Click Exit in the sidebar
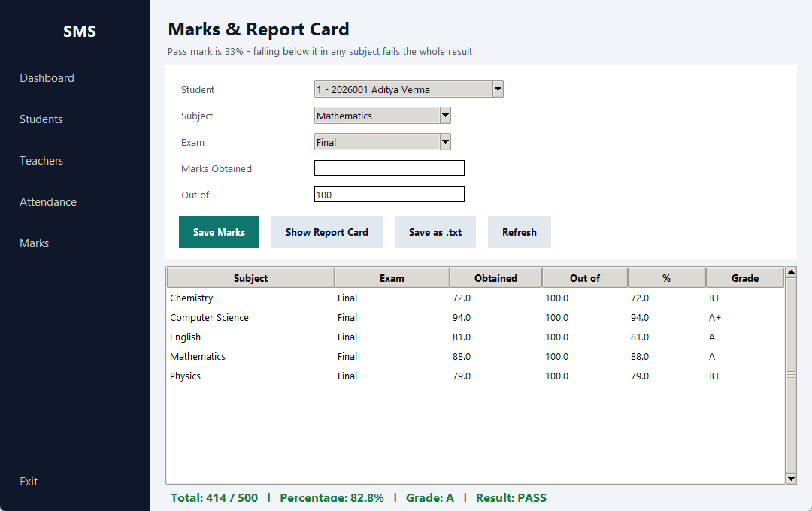Image resolution: width=812 pixels, height=511 pixels. 29,482
